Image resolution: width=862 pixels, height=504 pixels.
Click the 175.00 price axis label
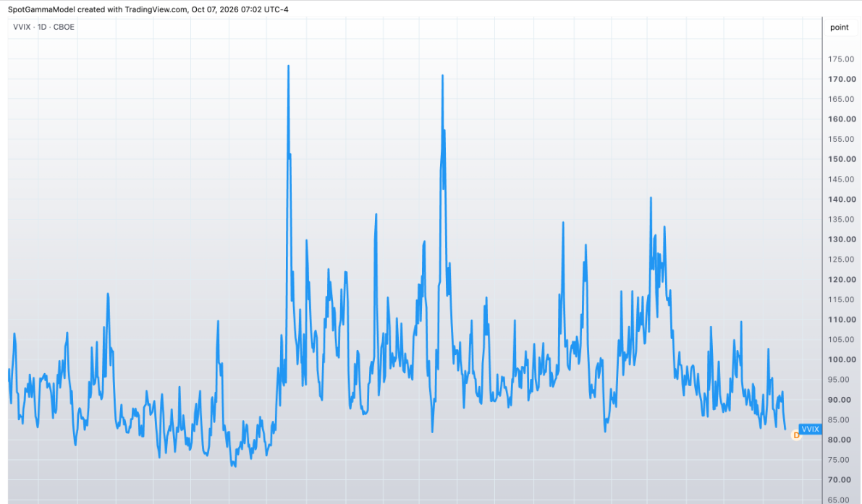(841, 59)
